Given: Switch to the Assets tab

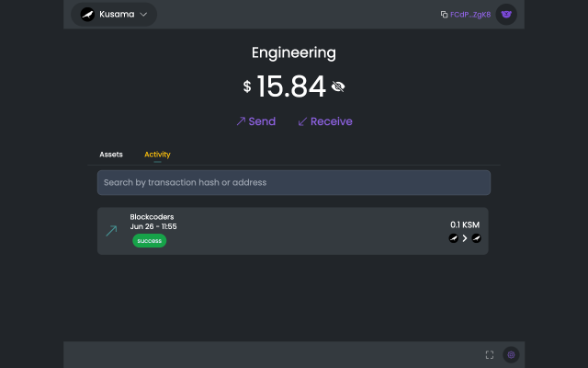Looking at the screenshot, I should point(111,155).
